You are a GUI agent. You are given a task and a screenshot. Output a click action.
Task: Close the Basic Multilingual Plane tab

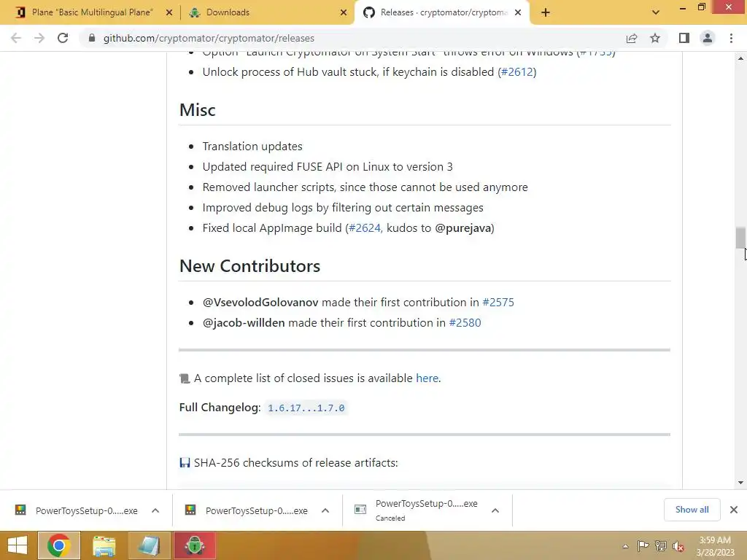click(169, 12)
